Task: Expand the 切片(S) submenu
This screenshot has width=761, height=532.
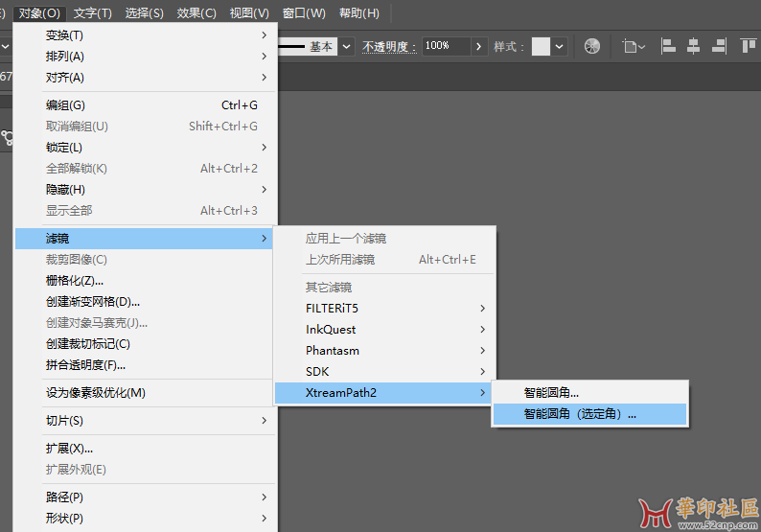Action: (x=144, y=421)
